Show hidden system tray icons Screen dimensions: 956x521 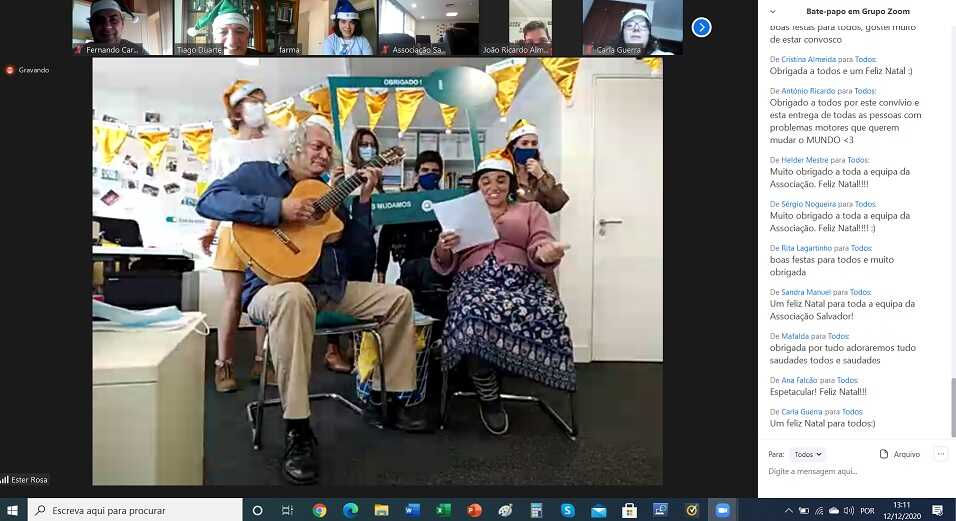coord(788,511)
